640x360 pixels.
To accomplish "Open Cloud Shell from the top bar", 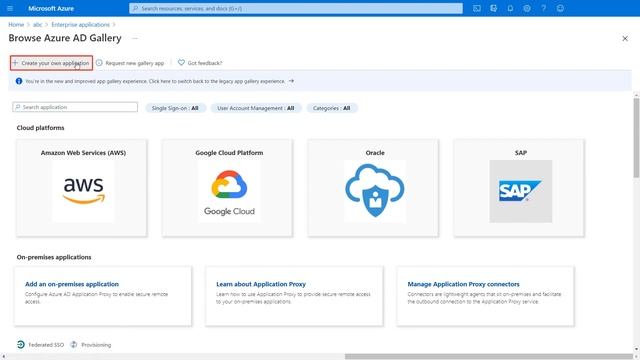I will pyautogui.click(x=477, y=8).
